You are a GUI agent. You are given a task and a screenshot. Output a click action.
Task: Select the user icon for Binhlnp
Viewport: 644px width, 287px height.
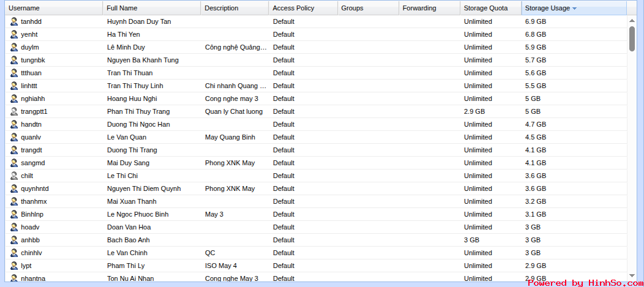[x=14, y=214]
